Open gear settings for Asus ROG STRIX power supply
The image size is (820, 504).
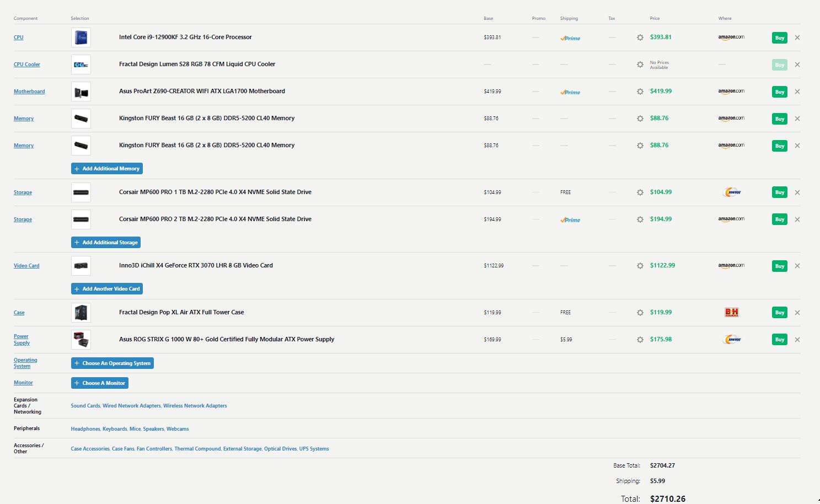tap(640, 340)
